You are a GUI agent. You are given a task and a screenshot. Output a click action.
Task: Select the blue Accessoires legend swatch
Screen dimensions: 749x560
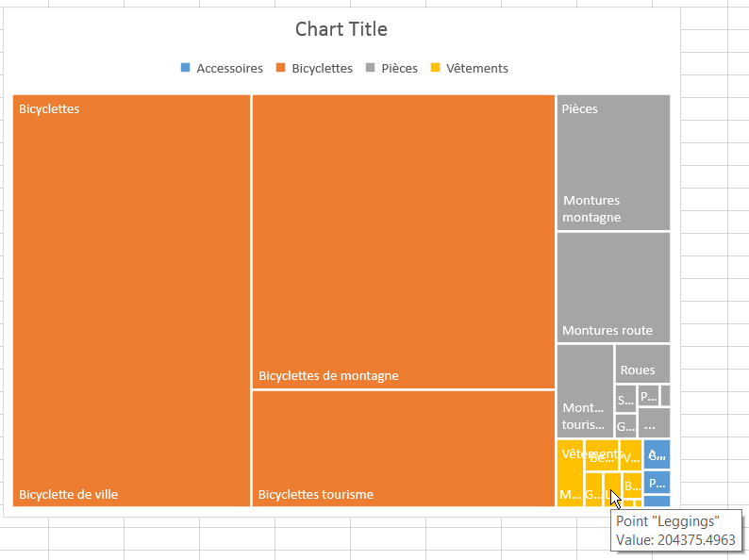click(185, 68)
